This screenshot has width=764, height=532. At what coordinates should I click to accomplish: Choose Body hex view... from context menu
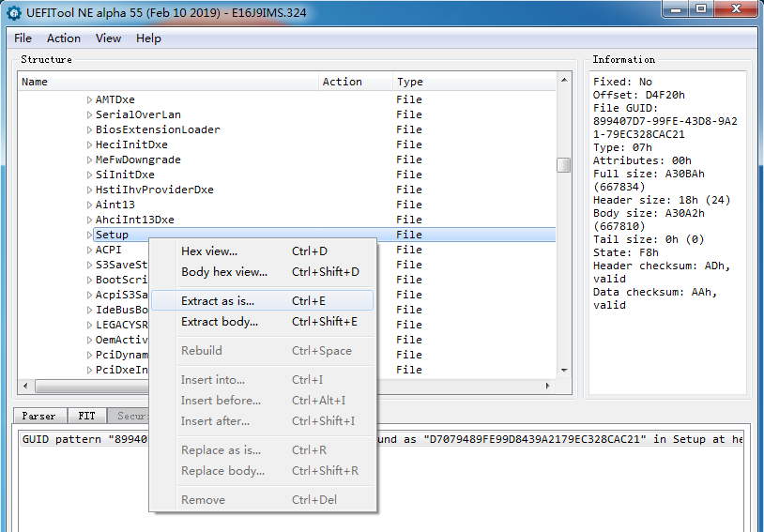pos(263,272)
